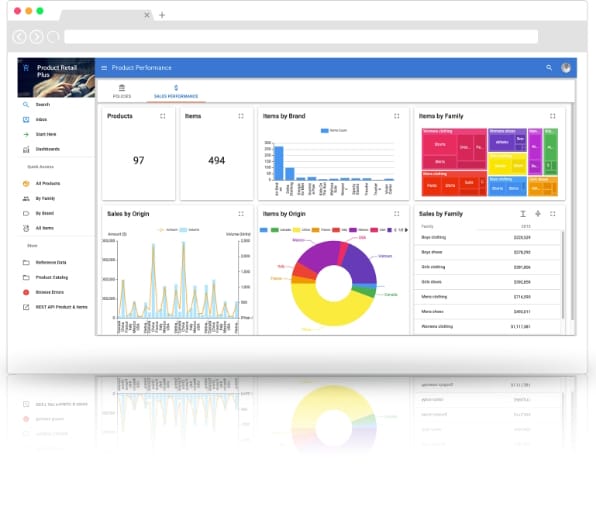Click the tallest bar in Items by Brand
This screenshot has width=596, height=513.
pyautogui.click(x=279, y=163)
